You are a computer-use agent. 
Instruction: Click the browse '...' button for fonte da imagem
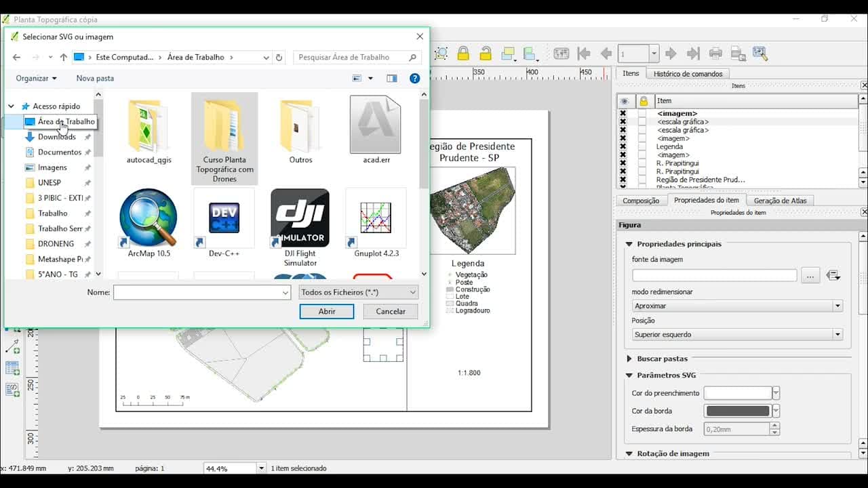[810, 275]
